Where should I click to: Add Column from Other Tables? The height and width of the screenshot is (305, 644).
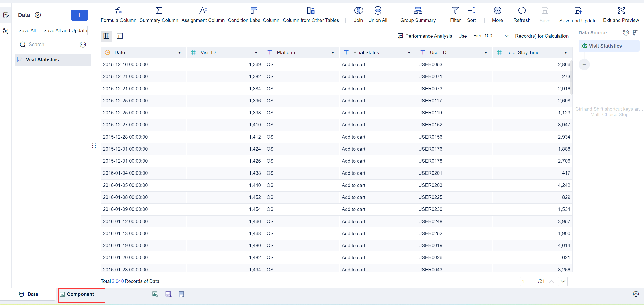coord(311,15)
